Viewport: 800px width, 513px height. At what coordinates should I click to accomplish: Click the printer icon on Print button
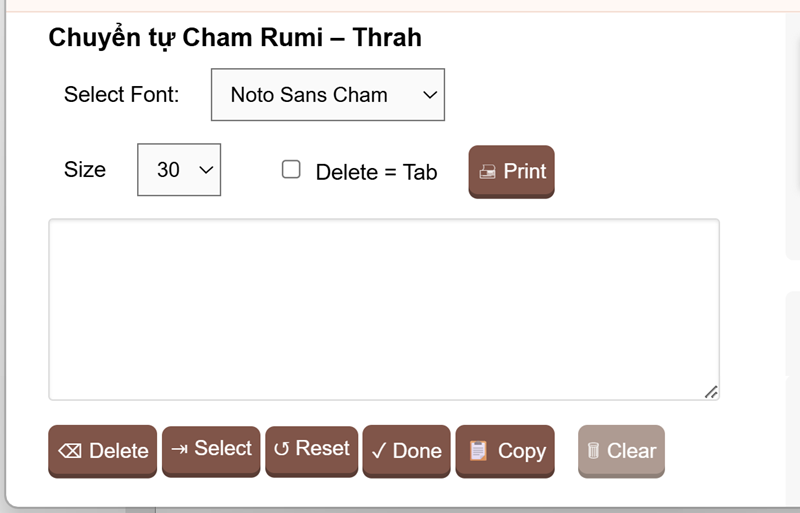(488, 172)
